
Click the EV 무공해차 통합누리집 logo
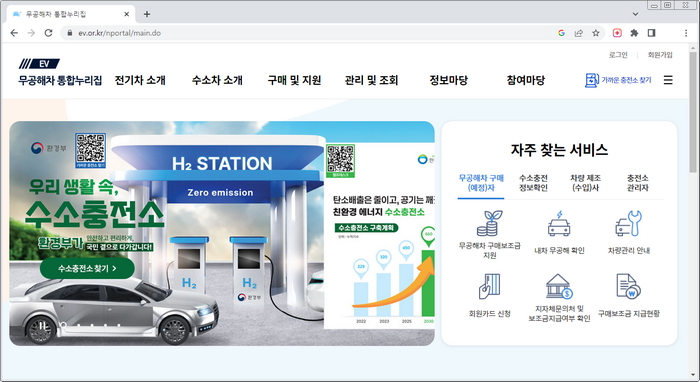click(60, 72)
